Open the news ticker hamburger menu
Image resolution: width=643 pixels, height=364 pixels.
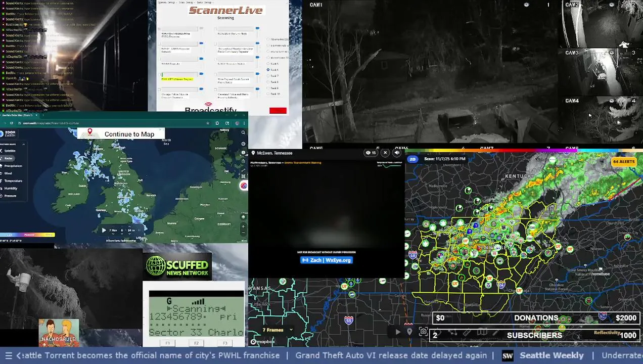tap(9, 355)
